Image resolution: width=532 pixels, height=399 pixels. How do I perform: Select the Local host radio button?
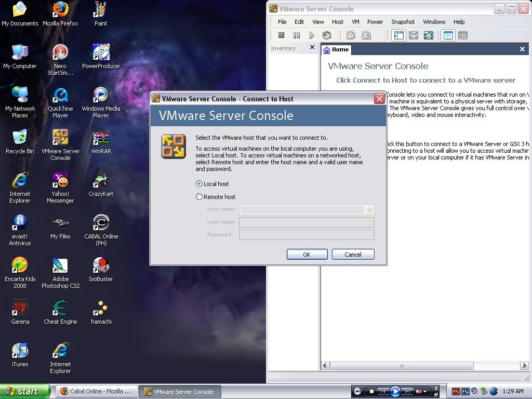(x=199, y=183)
